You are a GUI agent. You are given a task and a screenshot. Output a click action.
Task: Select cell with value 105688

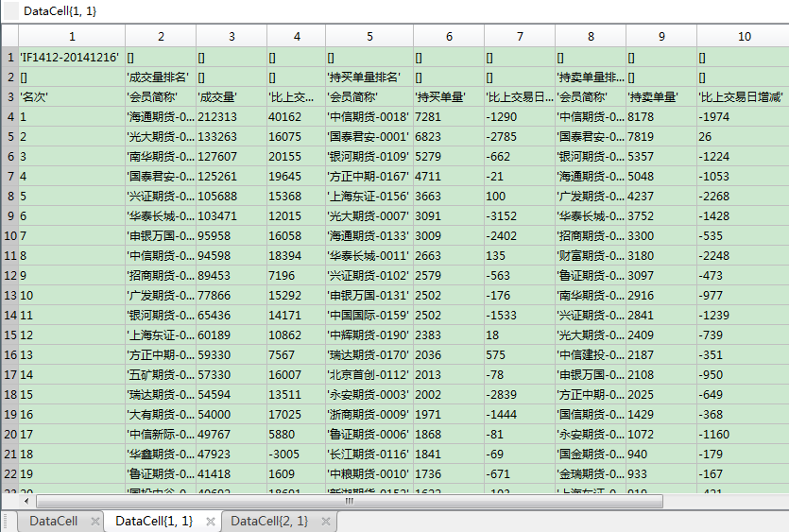232,196
